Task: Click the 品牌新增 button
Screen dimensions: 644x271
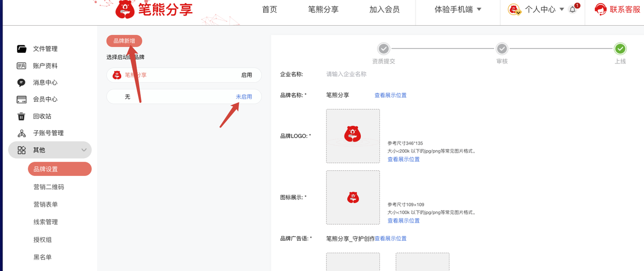Action: (x=124, y=41)
